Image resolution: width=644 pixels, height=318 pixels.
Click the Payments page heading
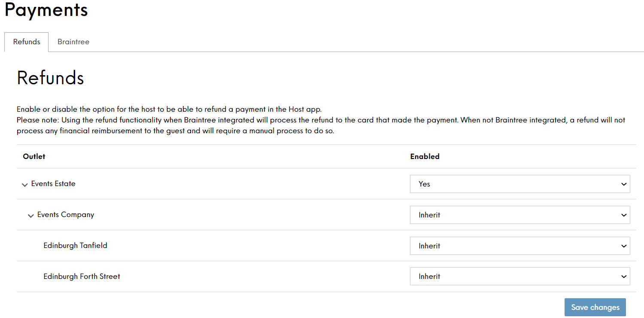pos(46,10)
